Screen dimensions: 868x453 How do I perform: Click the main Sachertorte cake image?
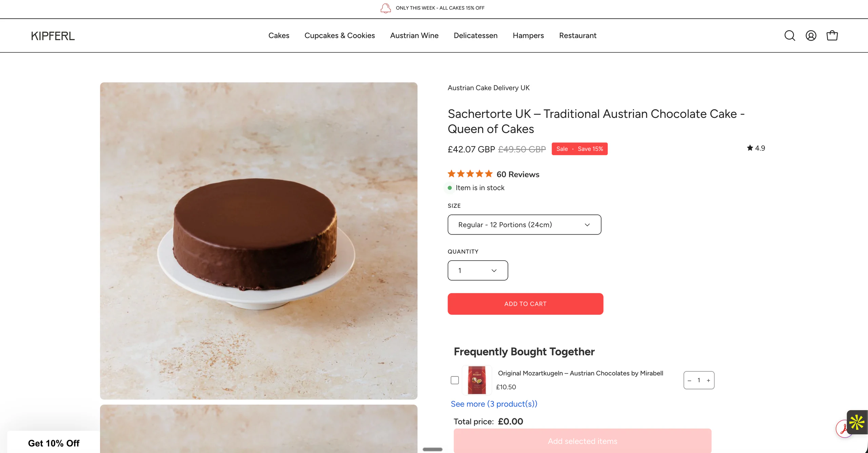pos(259,241)
